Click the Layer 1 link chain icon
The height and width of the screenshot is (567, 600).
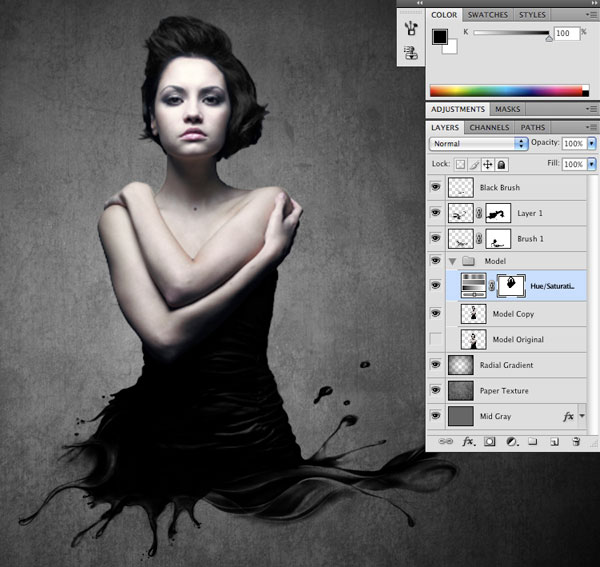pos(479,213)
